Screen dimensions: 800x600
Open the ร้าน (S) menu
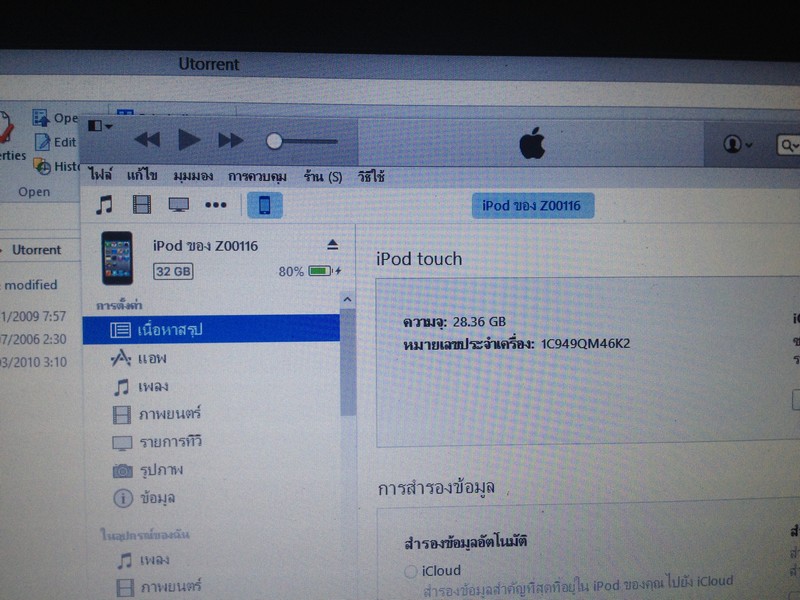(x=322, y=176)
